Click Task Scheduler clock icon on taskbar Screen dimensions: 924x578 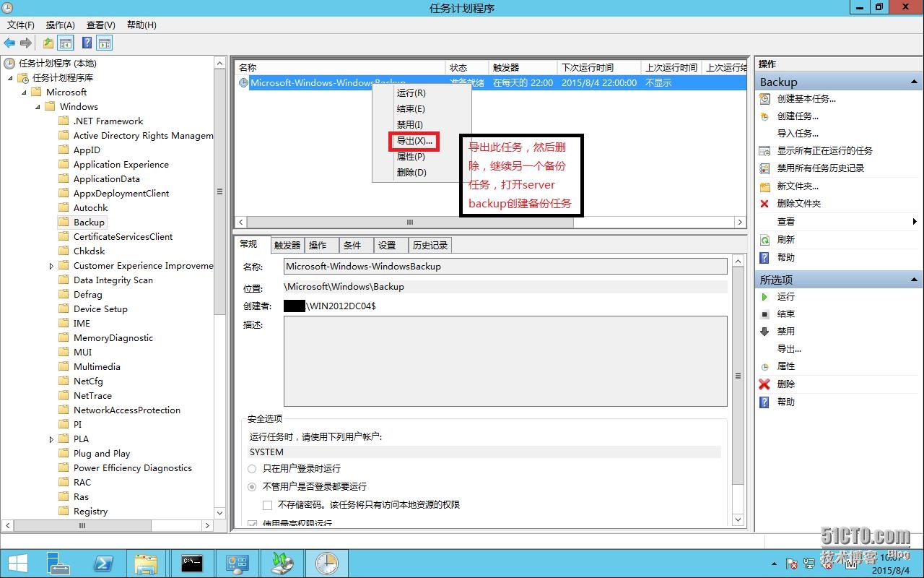(x=326, y=564)
